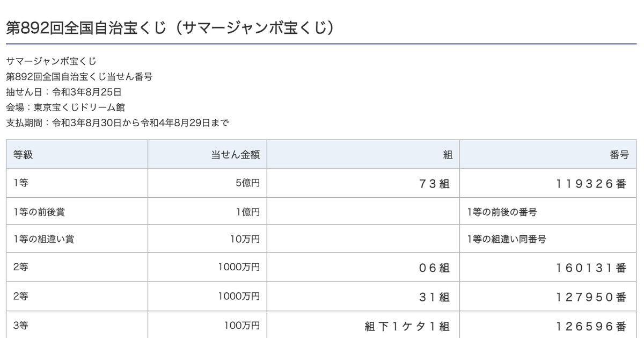644x338 pixels.
Task: Click the 支払期間 payment period line
Action: pyautogui.click(x=118, y=123)
